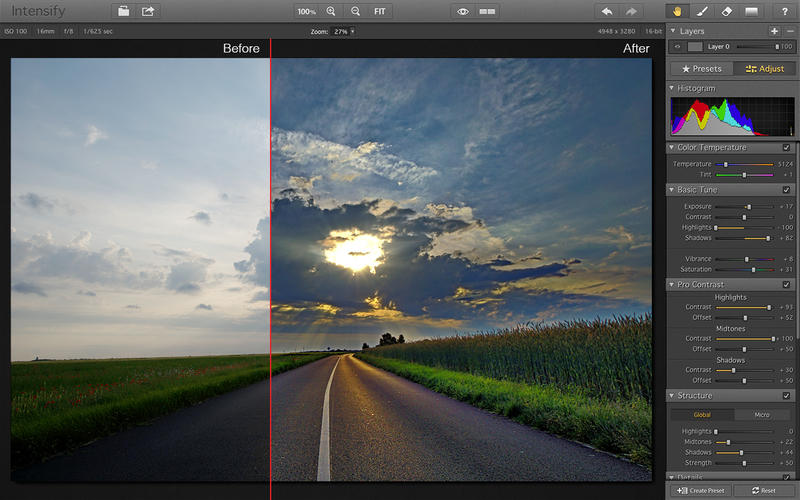Collapse the Color Temperature section
This screenshot has height=500, width=800.
pos(671,147)
